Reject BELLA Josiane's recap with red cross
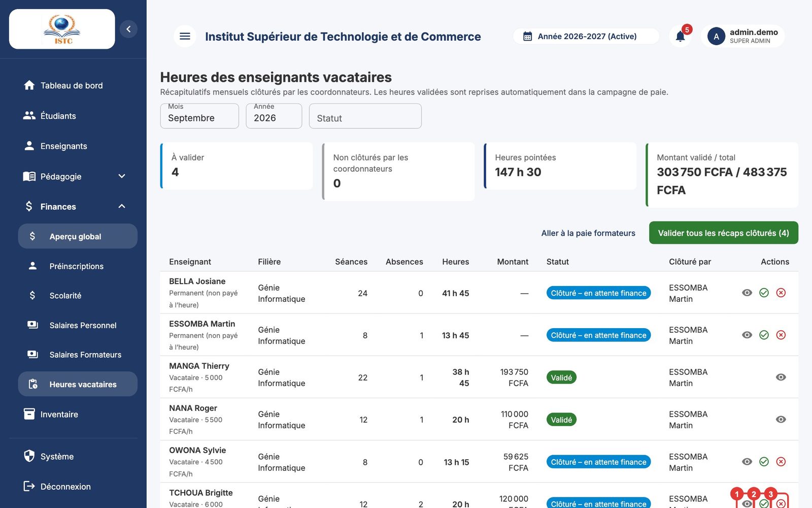The height and width of the screenshot is (508, 812). pos(781,293)
